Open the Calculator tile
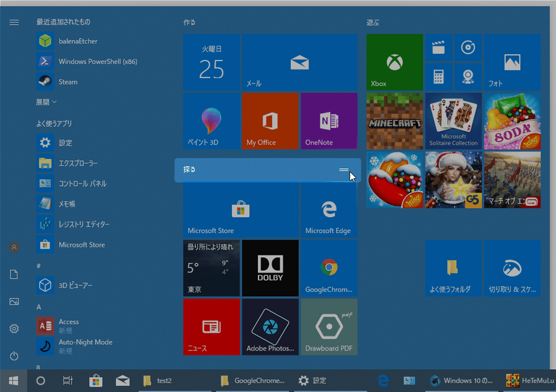 coord(438,77)
